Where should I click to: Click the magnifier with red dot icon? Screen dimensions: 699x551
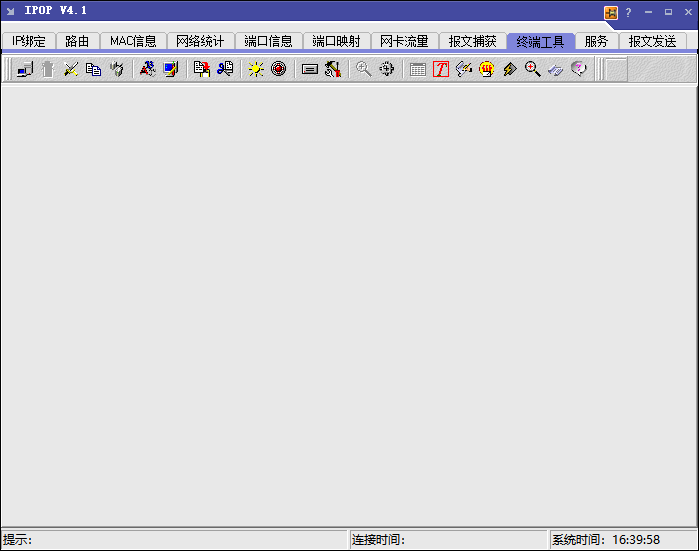point(533,69)
